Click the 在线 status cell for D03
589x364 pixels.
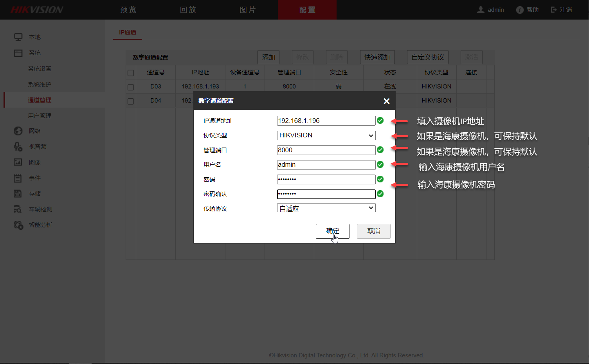[x=390, y=86]
